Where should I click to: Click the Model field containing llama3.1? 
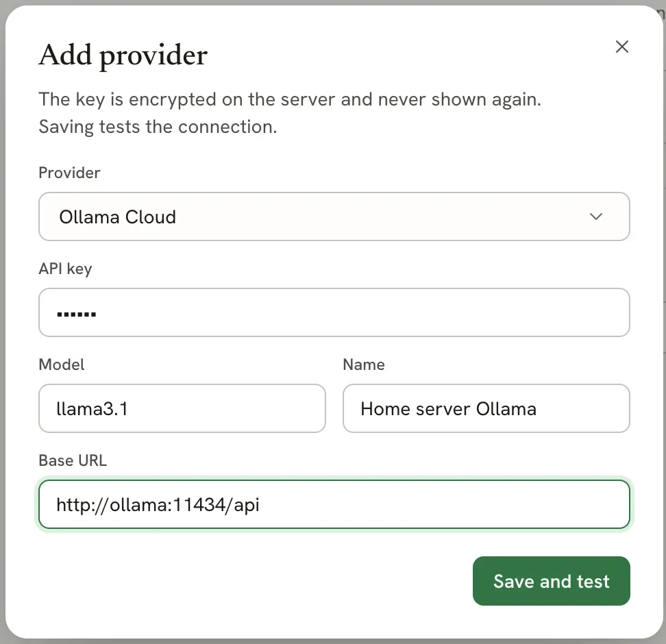[182, 408]
